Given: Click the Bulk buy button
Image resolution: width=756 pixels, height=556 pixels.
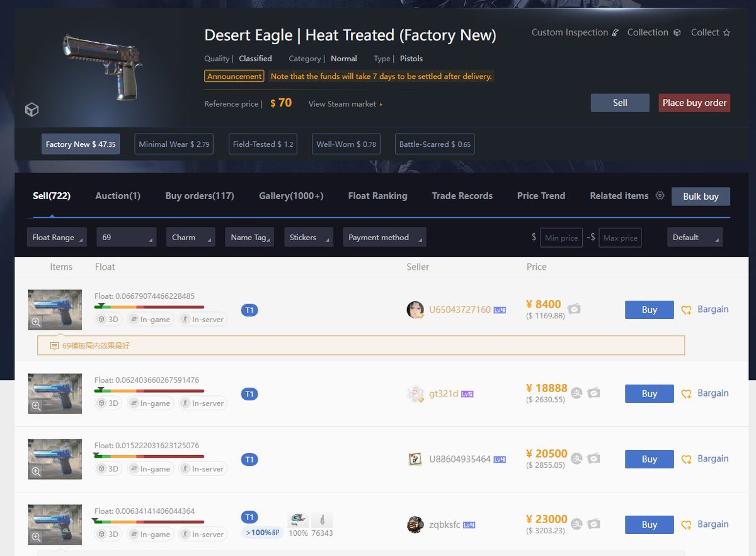Looking at the screenshot, I should (x=701, y=197).
